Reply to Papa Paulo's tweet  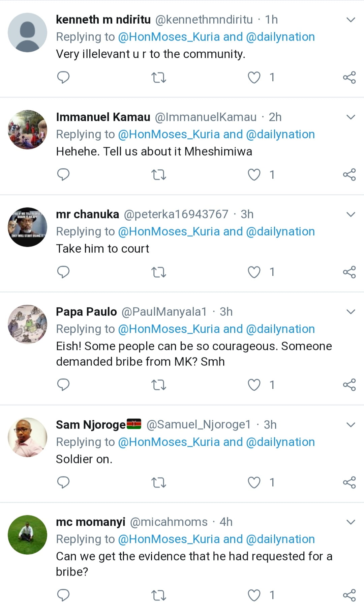(63, 385)
